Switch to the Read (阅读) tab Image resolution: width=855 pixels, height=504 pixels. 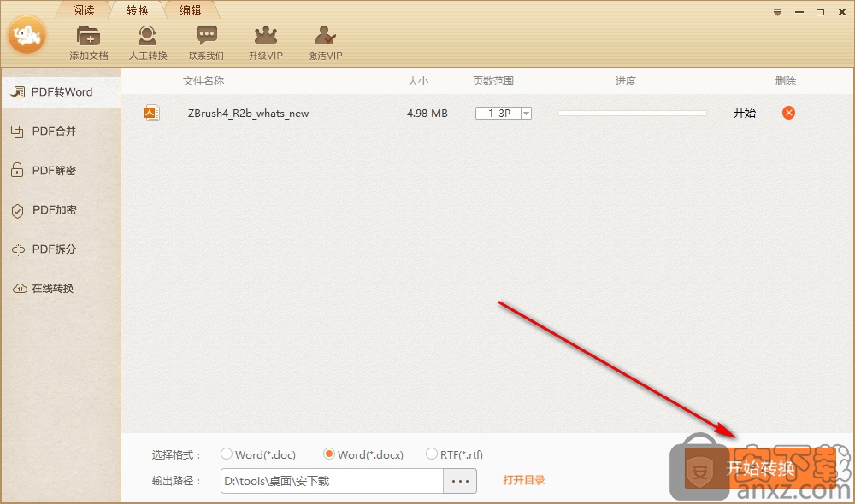point(84,11)
